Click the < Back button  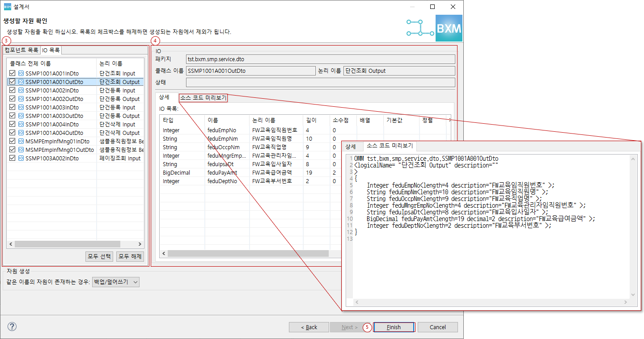[309, 327]
